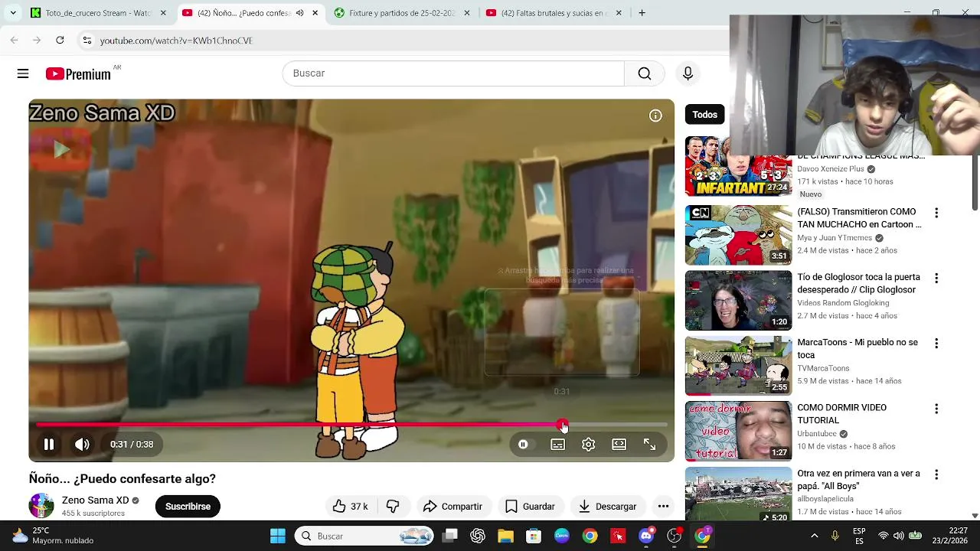Screen dimensions: 980x551
Task: Close the Ñoño ¿Puedo confesarte tab
Action: (315, 13)
